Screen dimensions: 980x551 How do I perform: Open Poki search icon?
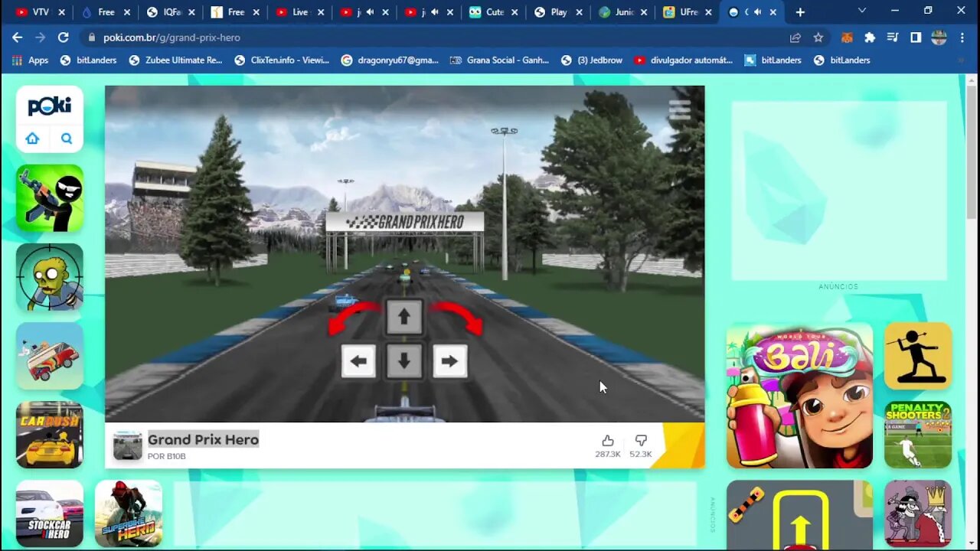[x=67, y=139]
